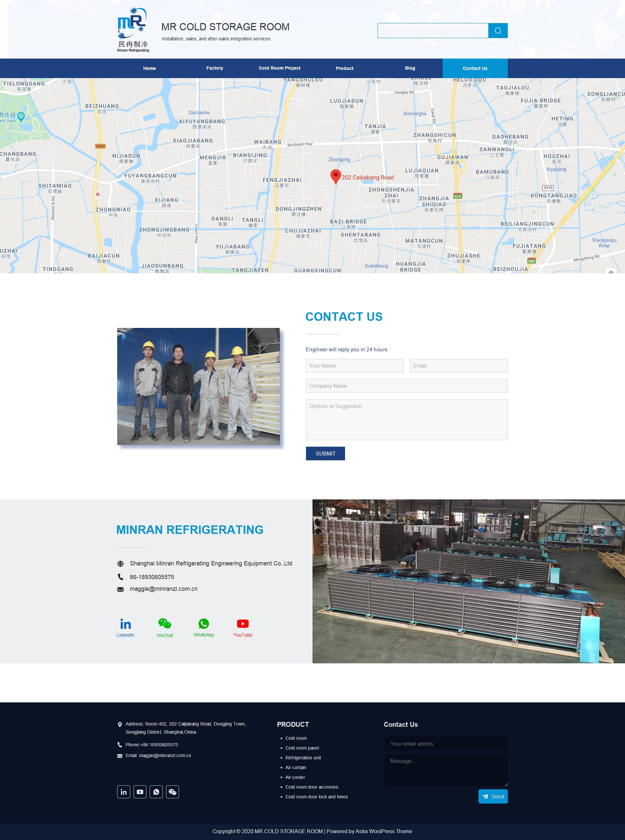
Task: Open the Refrigeration unit footer link
Action: [303, 758]
